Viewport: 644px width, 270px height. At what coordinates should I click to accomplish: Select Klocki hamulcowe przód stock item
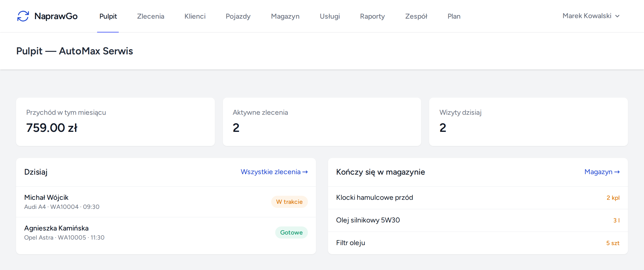(x=478, y=198)
